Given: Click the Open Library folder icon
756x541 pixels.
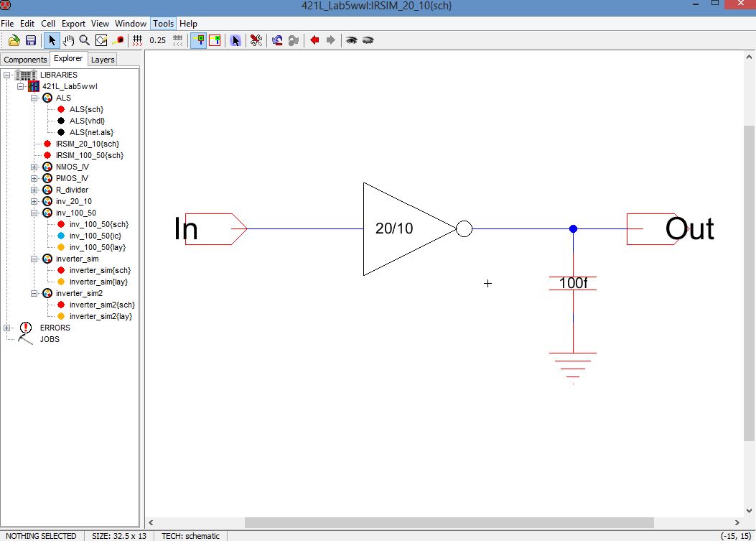Looking at the screenshot, I should coord(14,40).
